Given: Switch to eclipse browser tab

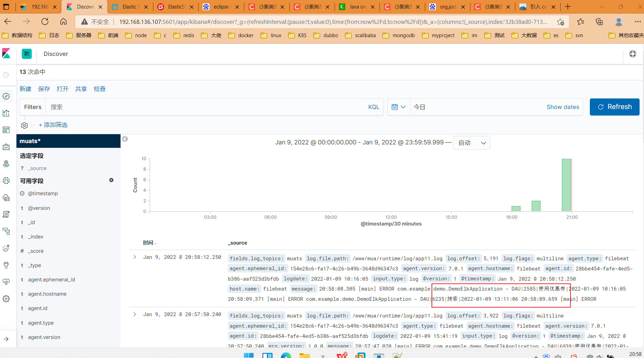Looking at the screenshot, I should 221,7.
